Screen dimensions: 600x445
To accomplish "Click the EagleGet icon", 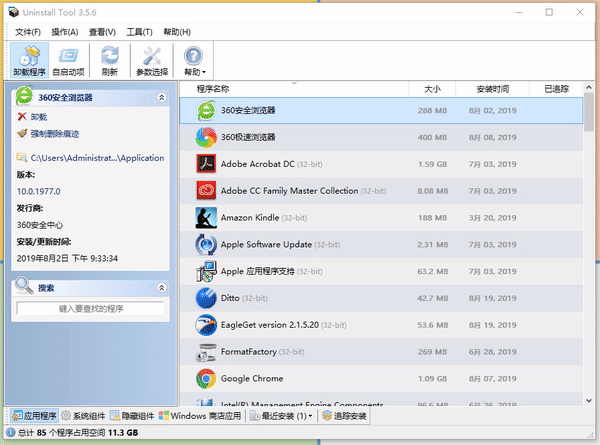I will click(x=206, y=325).
